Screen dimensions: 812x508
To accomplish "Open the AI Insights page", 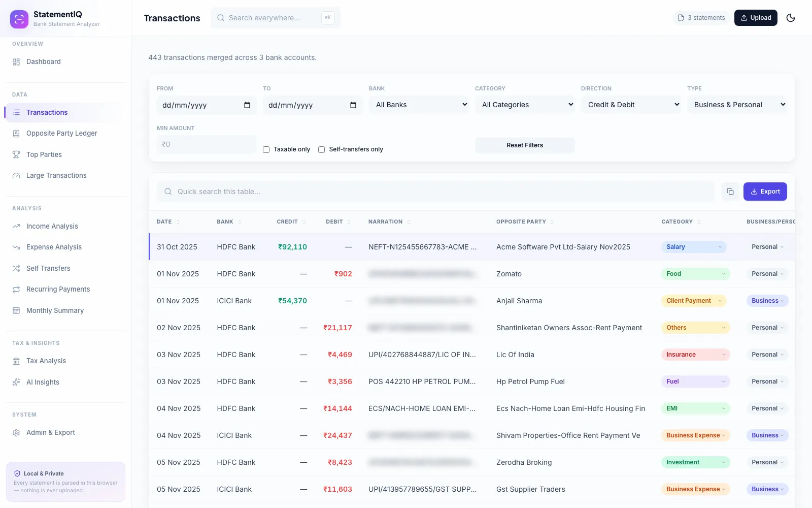I will pos(65,382).
